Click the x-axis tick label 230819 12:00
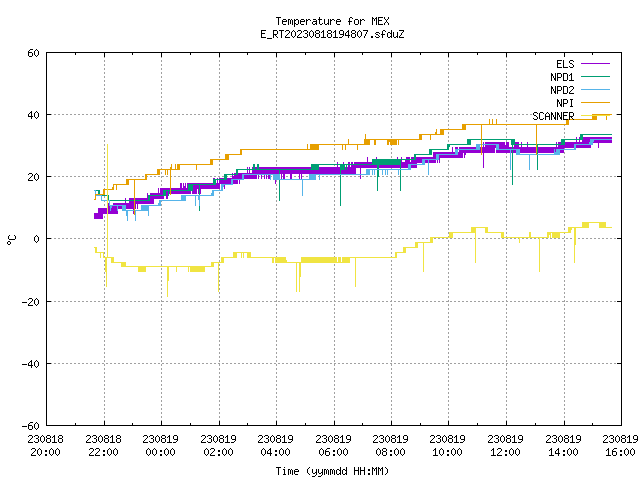640x480 pixels. [x=506, y=446]
